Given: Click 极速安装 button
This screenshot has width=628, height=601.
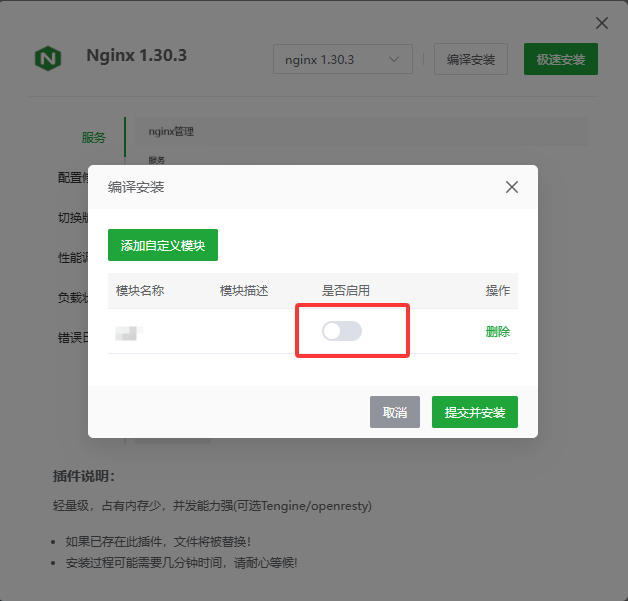Looking at the screenshot, I should (x=561, y=59).
